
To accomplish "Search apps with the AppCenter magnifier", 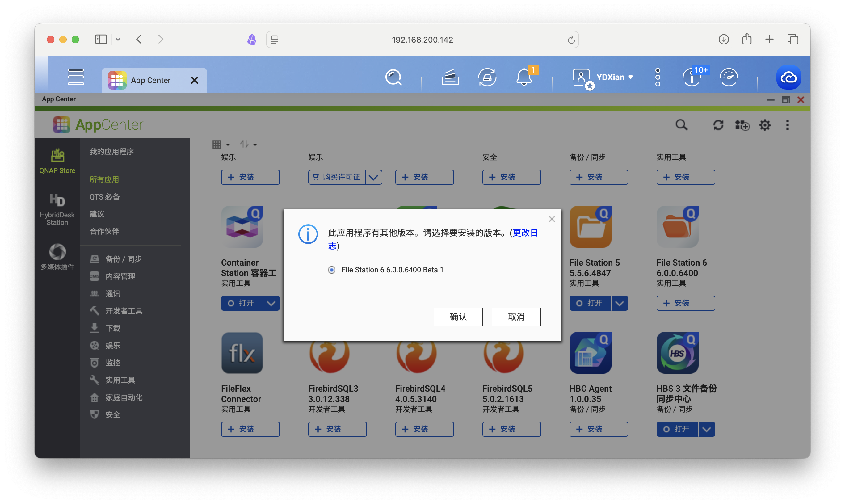I will 681,125.
